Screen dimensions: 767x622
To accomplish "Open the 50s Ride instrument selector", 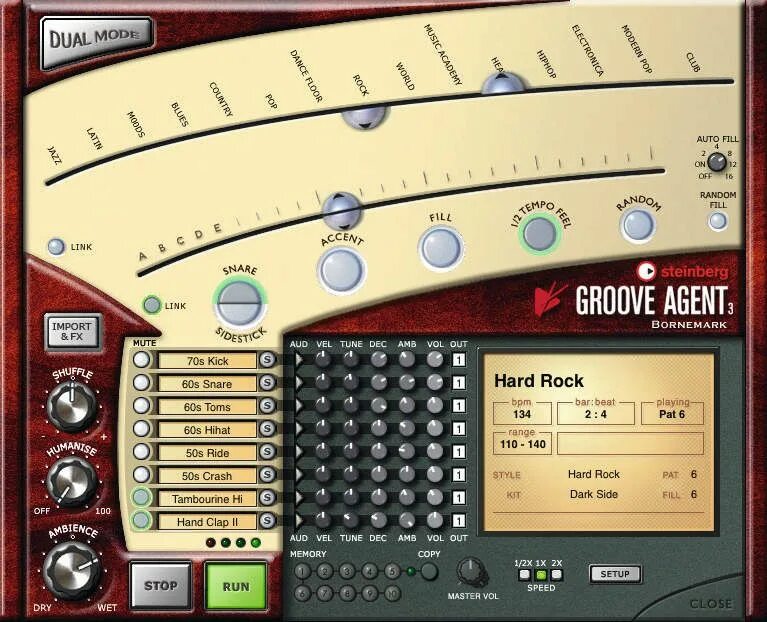I will pos(207,453).
